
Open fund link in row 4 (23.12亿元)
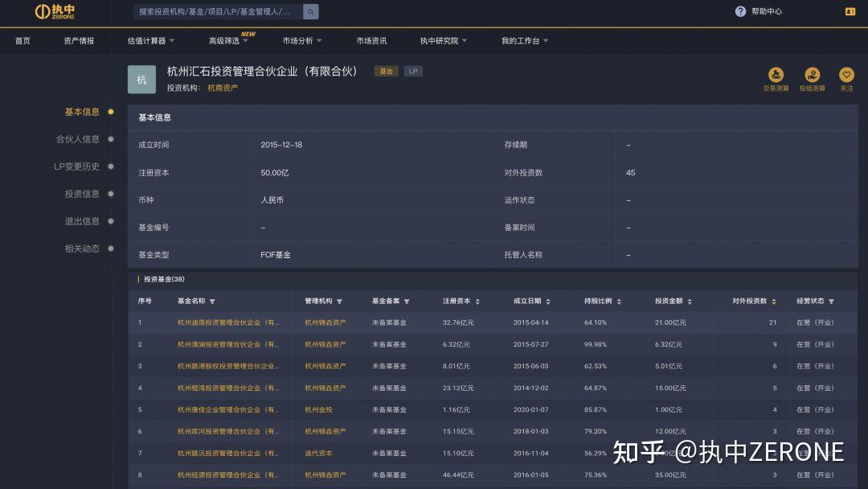click(228, 388)
